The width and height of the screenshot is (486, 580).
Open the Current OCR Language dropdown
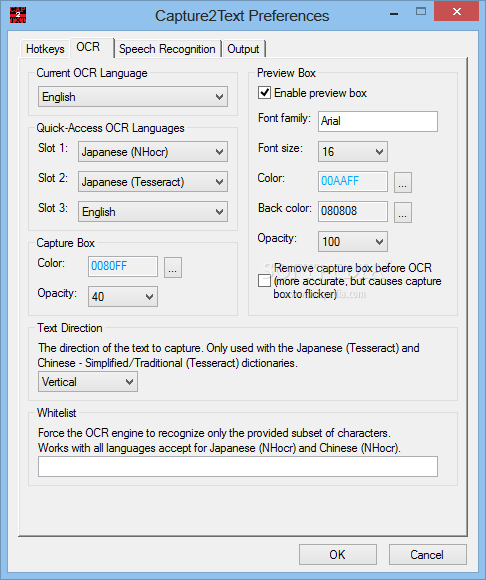point(133,97)
